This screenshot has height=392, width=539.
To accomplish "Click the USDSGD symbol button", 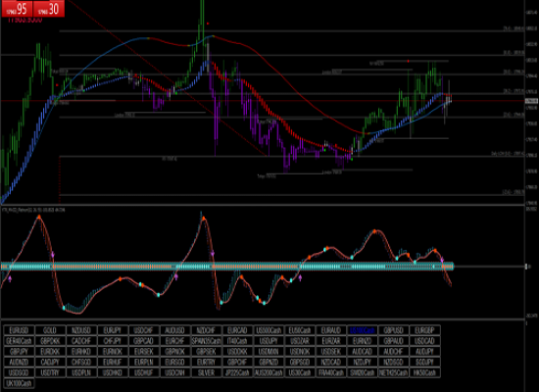I will pyautogui.click(x=19, y=372).
